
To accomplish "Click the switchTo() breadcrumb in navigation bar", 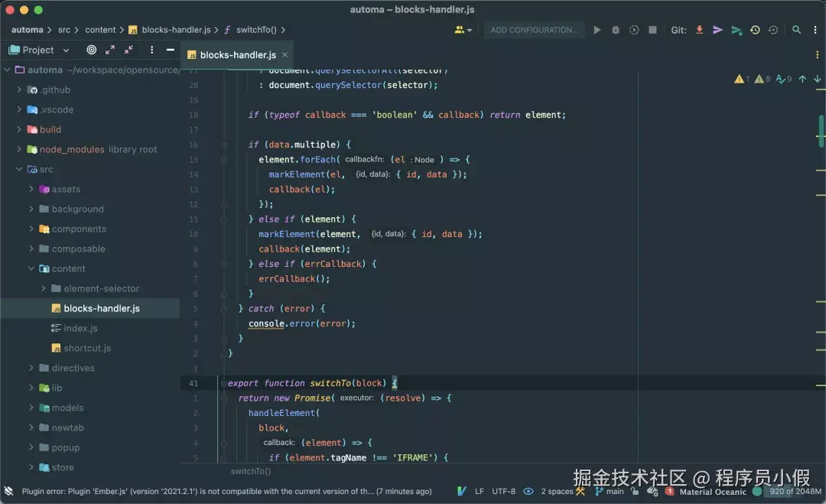I will coord(256,30).
